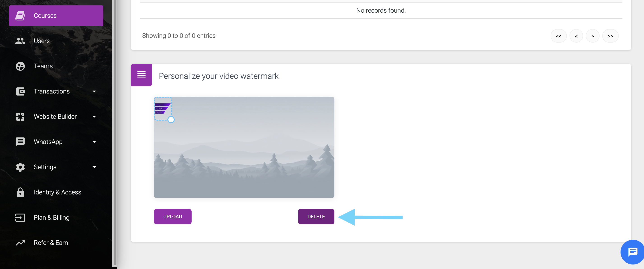The height and width of the screenshot is (269, 644).
Task: Open Plan & Billing menu item
Action: 56,217
